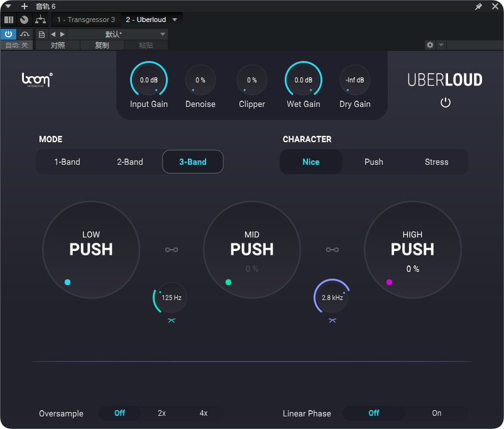This screenshot has height=429, width=504.
Task: Click the preset document icon
Action: coord(41,35)
